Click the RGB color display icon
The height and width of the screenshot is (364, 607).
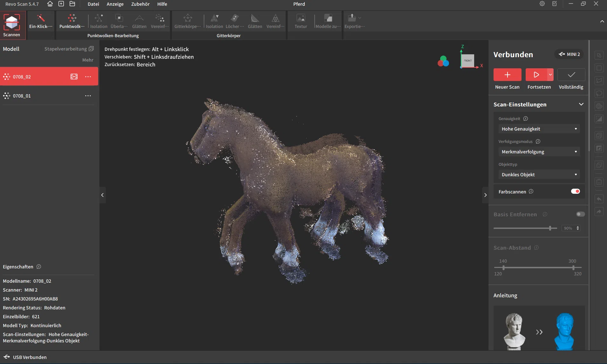[x=443, y=61]
